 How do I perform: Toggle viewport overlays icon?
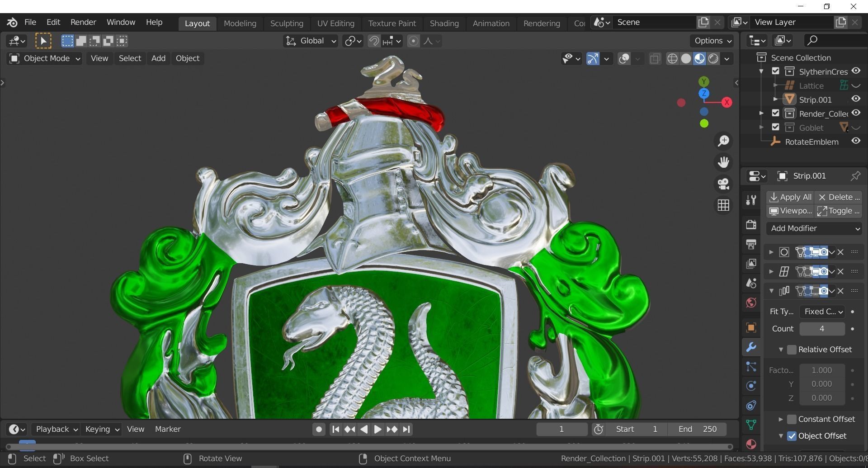624,59
